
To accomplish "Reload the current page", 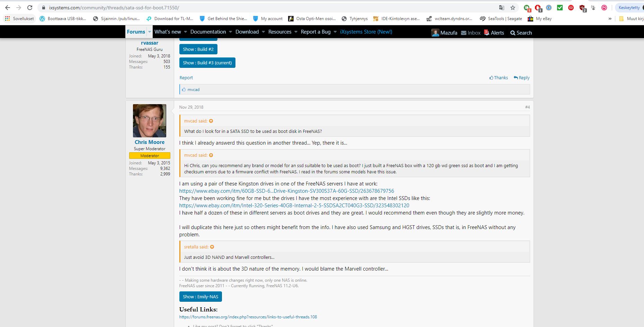I will [30, 8].
